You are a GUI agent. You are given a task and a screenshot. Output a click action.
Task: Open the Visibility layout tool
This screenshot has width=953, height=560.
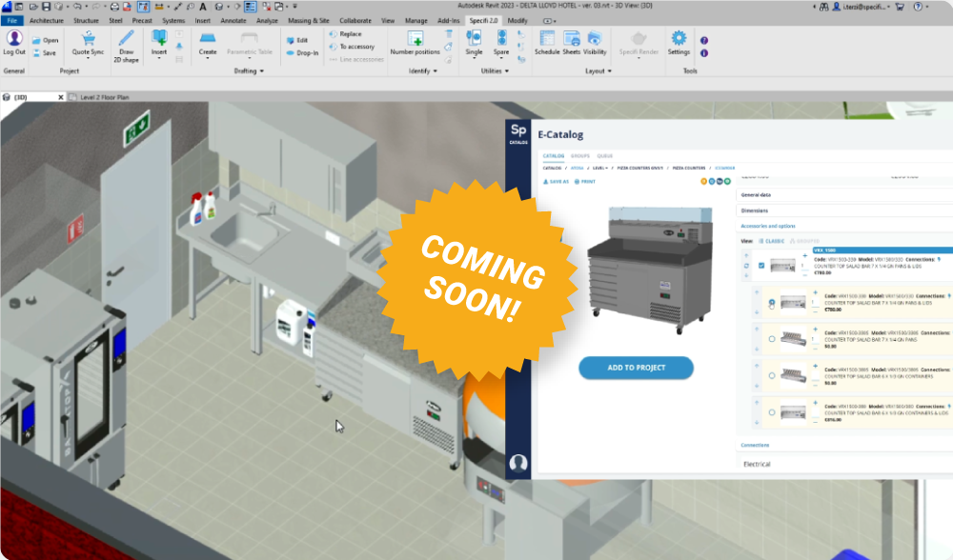(x=595, y=43)
